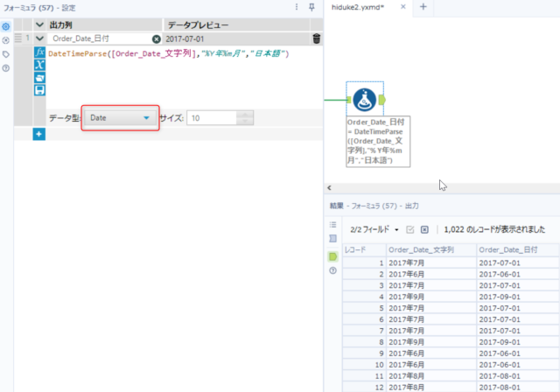Open the recent and saved expressions icon
The height and width of the screenshot is (392, 560).
coord(39,77)
